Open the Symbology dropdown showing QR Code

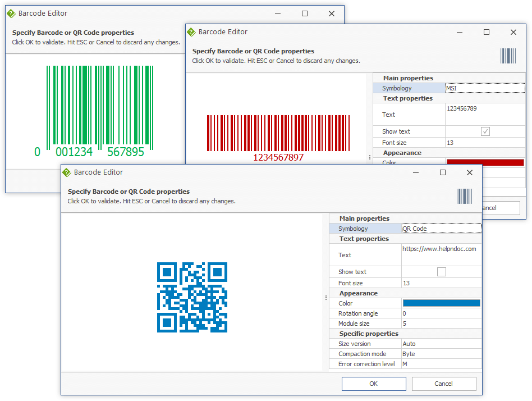coord(441,229)
